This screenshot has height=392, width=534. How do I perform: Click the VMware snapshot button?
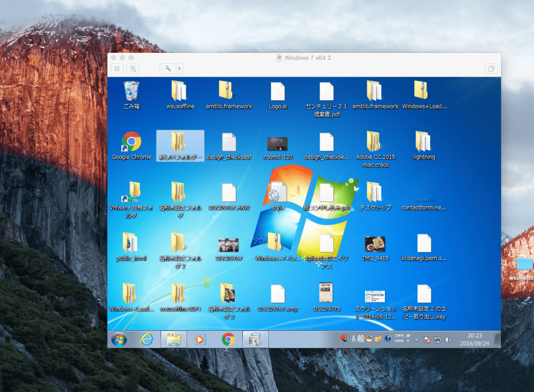tap(133, 69)
